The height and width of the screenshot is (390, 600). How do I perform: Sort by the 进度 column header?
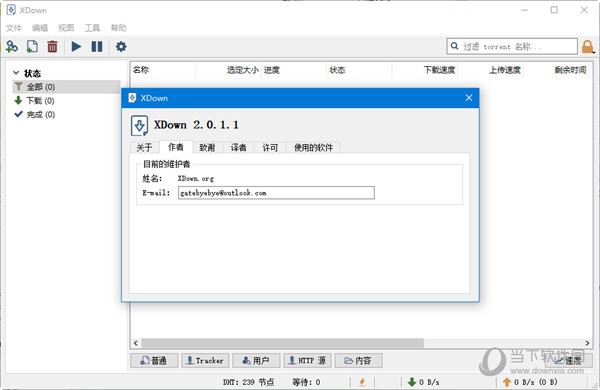[x=293, y=70]
